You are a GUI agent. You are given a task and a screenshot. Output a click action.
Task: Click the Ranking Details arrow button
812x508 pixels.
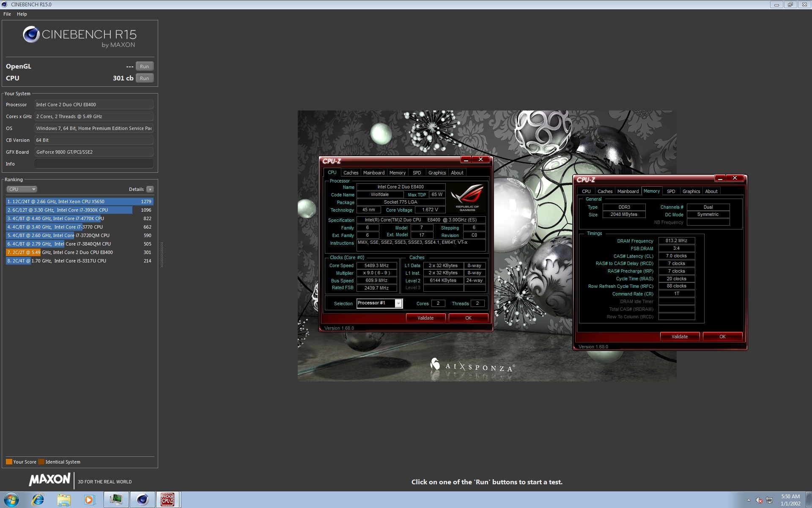tap(150, 189)
